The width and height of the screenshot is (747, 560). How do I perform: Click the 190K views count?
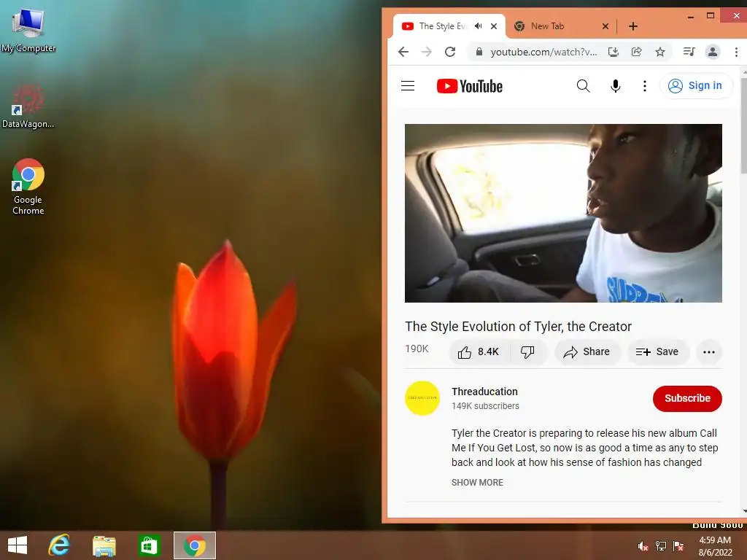pos(417,349)
